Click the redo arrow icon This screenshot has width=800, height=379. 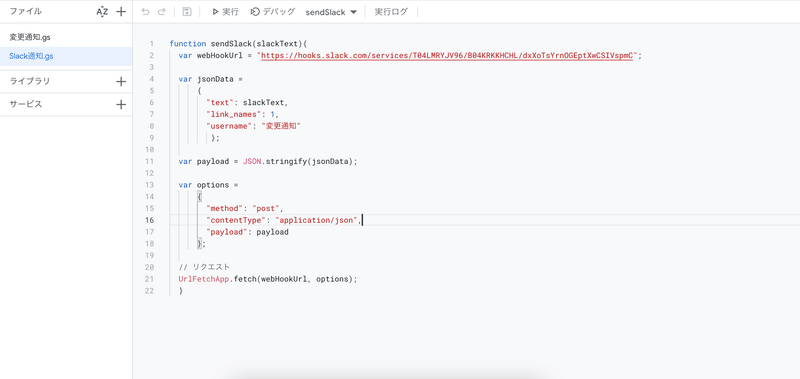click(162, 12)
